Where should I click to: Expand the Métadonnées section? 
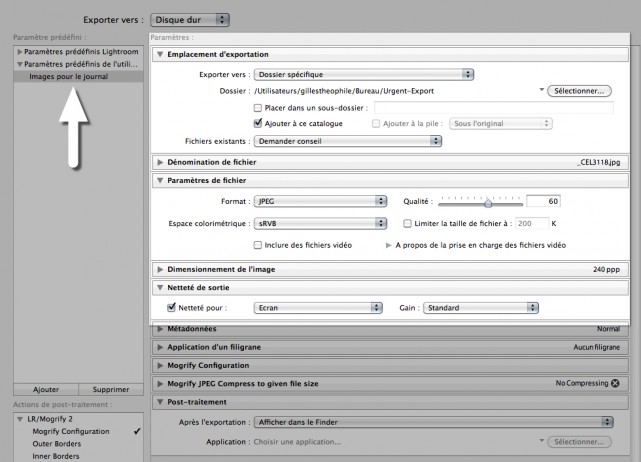tap(160, 329)
